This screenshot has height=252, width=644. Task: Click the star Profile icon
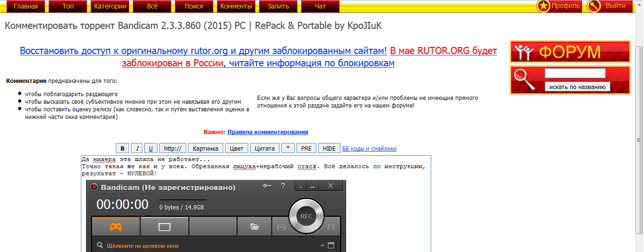tap(543, 6)
